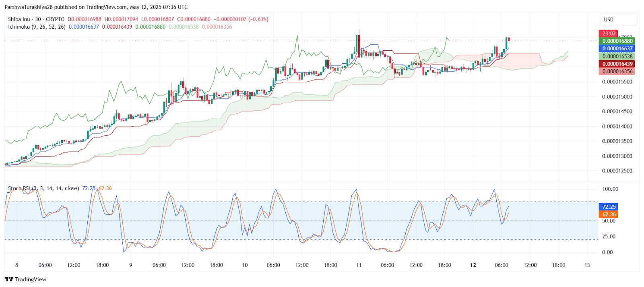Screen dimensions: 644x287
Task: Click the 100.00 level on Stoch RSI scale
Action: click(610, 189)
